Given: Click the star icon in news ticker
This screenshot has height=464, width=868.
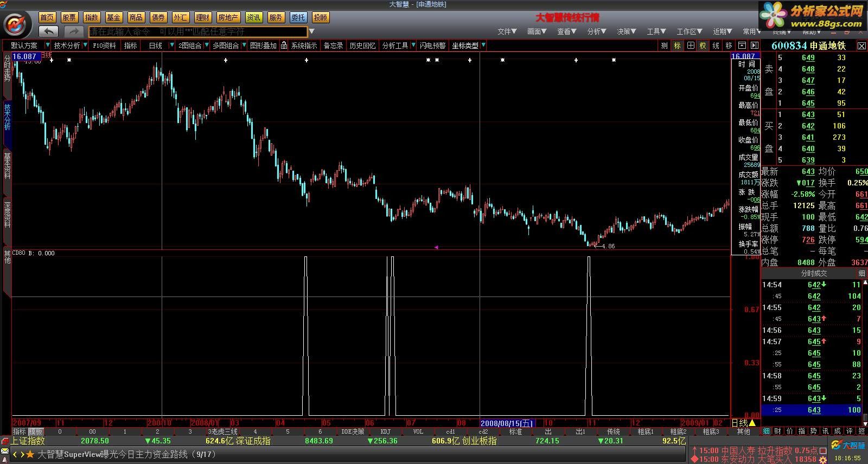Looking at the screenshot, I should pyautogui.click(x=30, y=454).
